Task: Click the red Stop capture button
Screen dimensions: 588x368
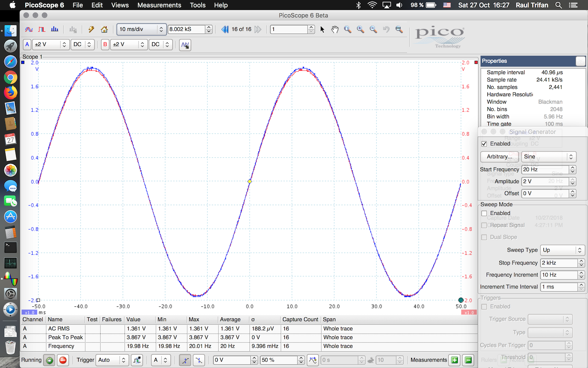Action: coord(63,360)
